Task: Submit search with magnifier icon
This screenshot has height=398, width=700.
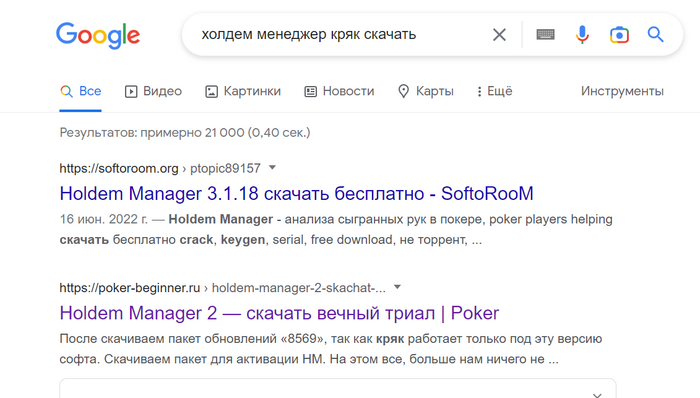Action: pos(655,34)
